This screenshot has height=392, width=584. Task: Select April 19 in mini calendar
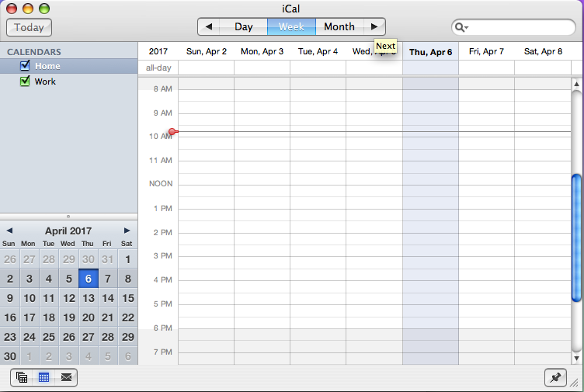pos(69,317)
